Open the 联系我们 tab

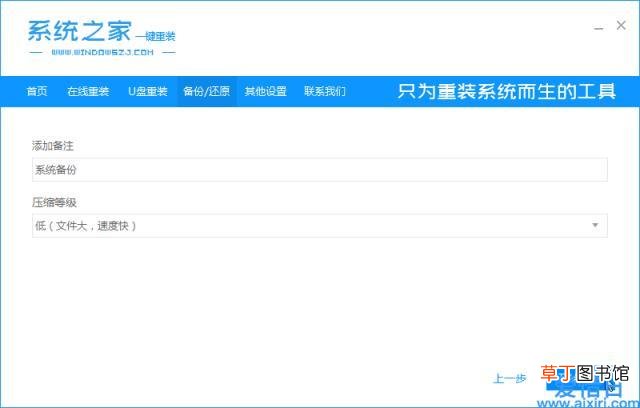click(325, 91)
